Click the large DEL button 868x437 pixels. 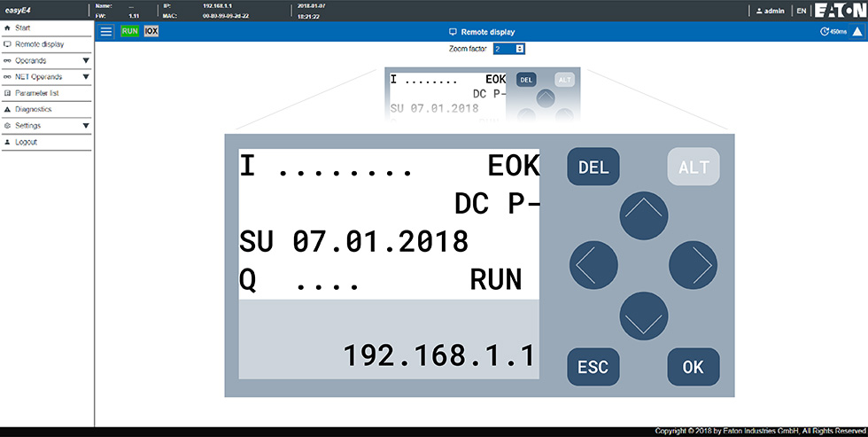pos(593,166)
